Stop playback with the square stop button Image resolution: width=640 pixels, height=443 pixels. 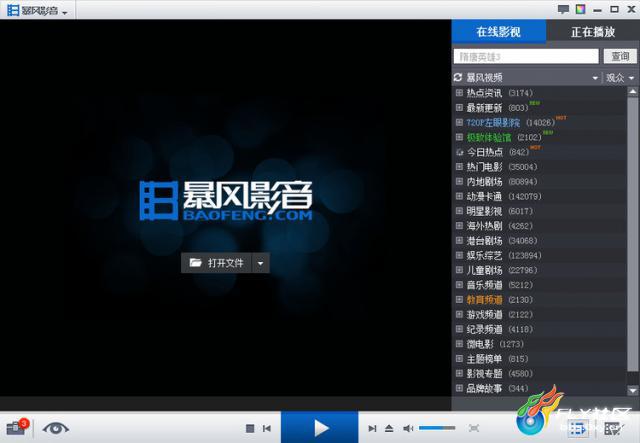click(x=250, y=428)
